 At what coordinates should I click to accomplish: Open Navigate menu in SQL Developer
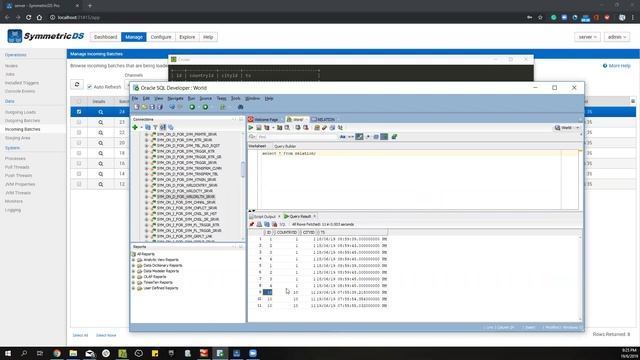pyautogui.click(x=175, y=98)
